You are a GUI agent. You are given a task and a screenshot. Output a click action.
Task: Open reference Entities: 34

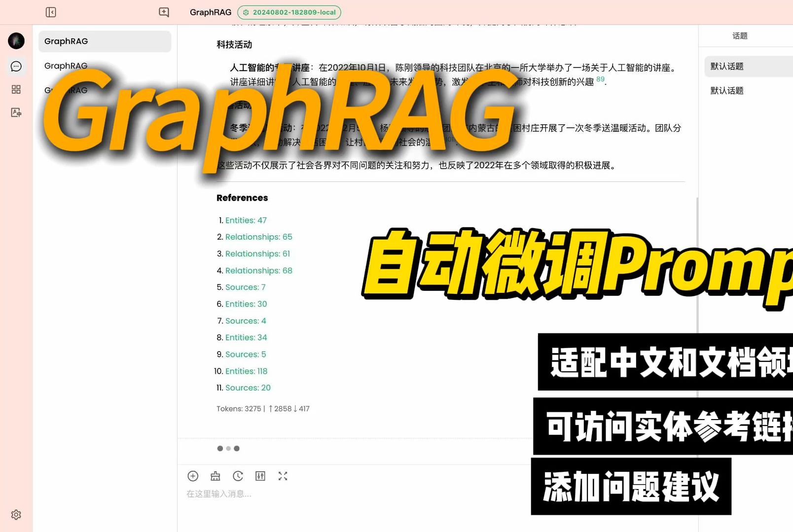246,338
